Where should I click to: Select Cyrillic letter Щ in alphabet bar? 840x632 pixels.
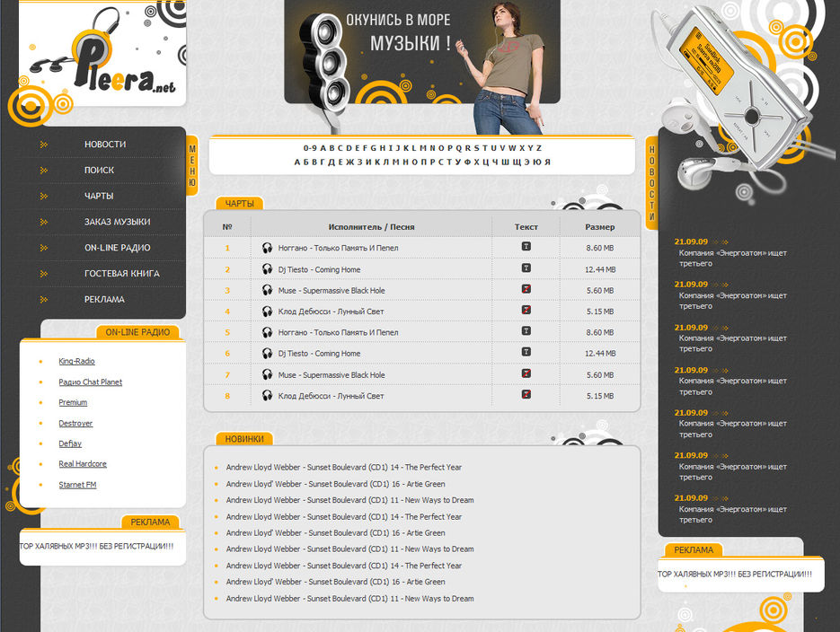tap(517, 162)
